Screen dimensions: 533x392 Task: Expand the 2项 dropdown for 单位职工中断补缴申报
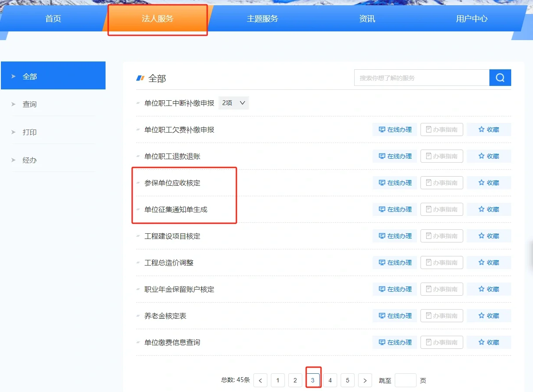[233, 103]
